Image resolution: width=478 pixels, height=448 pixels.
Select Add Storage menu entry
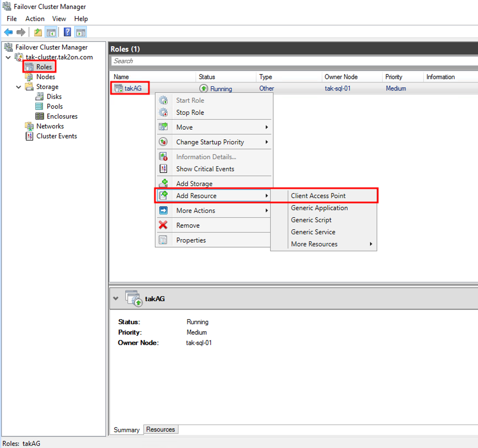click(x=214, y=183)
